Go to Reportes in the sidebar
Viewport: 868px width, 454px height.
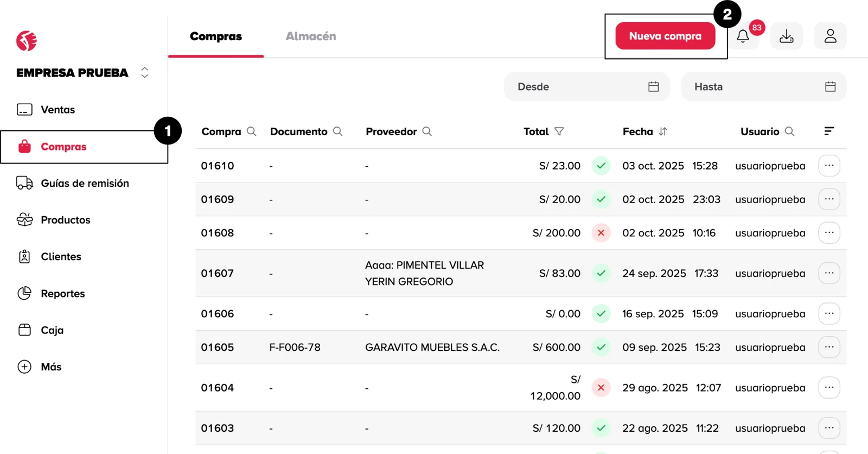click(62, 294)
